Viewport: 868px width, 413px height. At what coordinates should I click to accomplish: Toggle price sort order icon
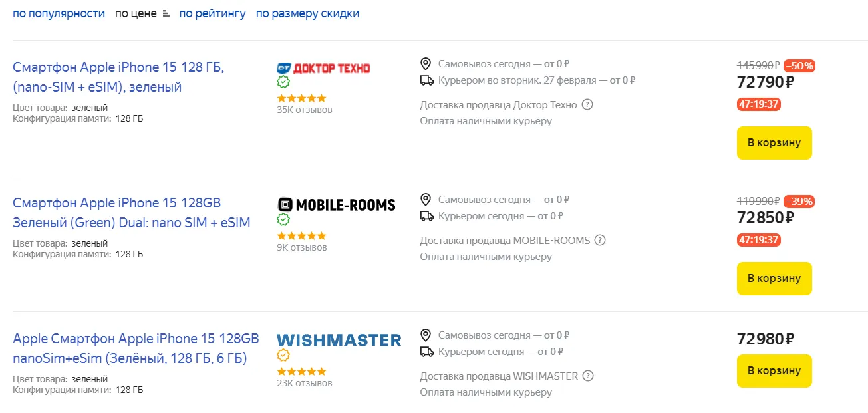tap(166, 13)
